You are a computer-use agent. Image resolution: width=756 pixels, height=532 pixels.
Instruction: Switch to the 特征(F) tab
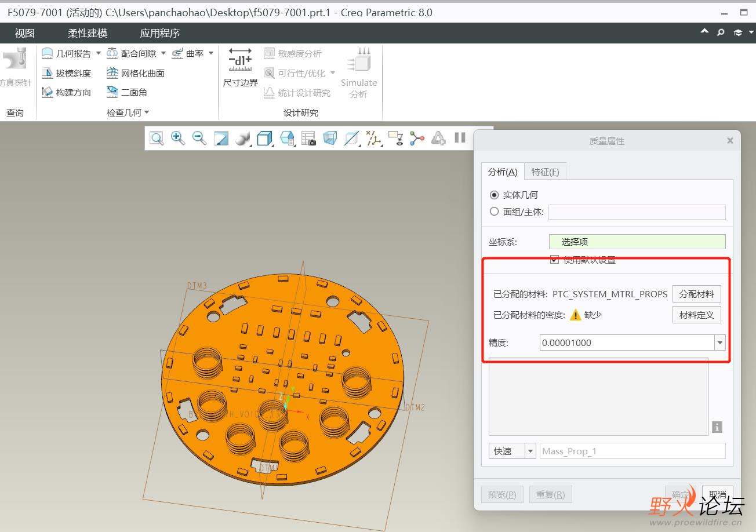[x=545, y=172]
